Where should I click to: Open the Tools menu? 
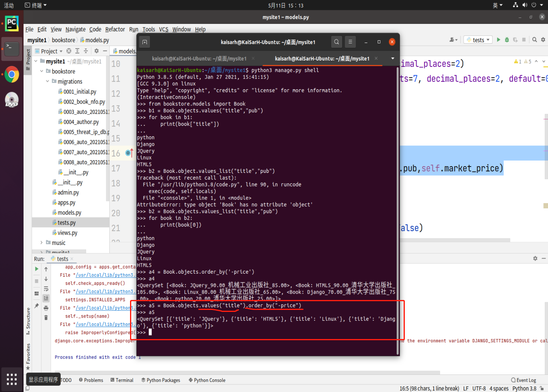[148, 29]
